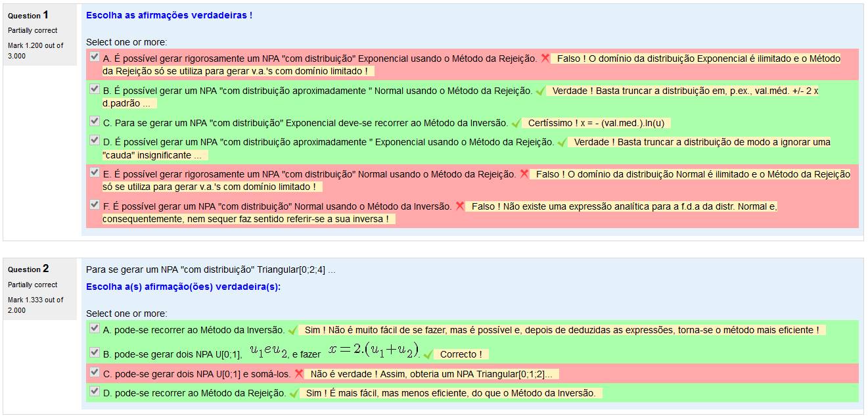Click the green checkmark icon on Question 1 option B
Viewport: 868px width, 418px height.
(540, 91)
